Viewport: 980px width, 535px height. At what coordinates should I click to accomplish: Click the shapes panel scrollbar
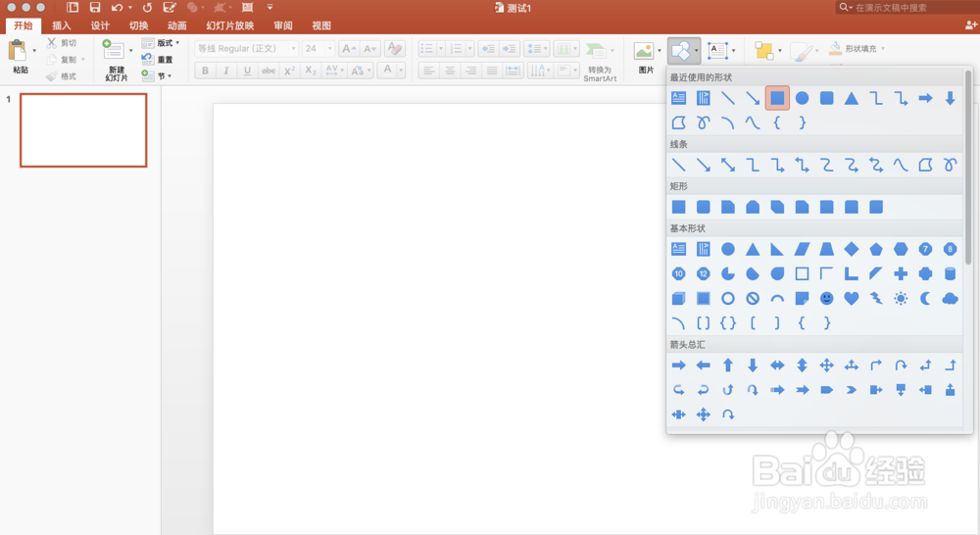click(x=967, y=168)
